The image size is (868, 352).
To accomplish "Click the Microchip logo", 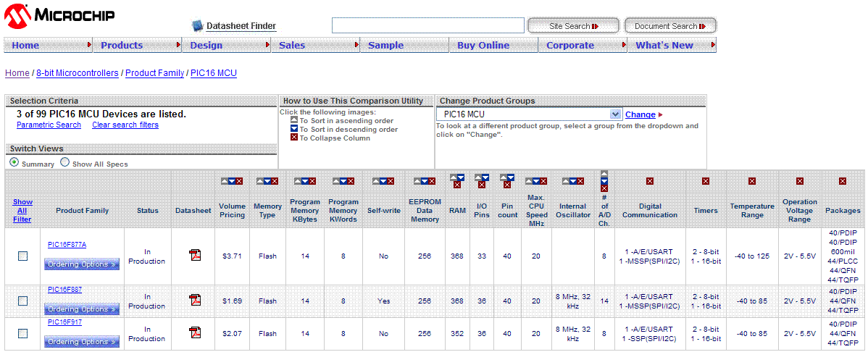I will (x=60, y=16).
